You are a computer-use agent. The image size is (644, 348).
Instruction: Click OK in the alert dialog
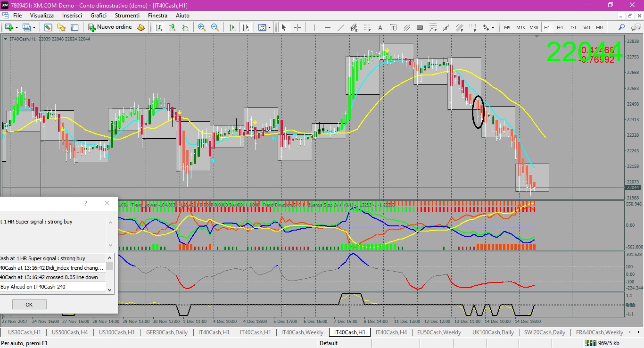coord(29,305)
